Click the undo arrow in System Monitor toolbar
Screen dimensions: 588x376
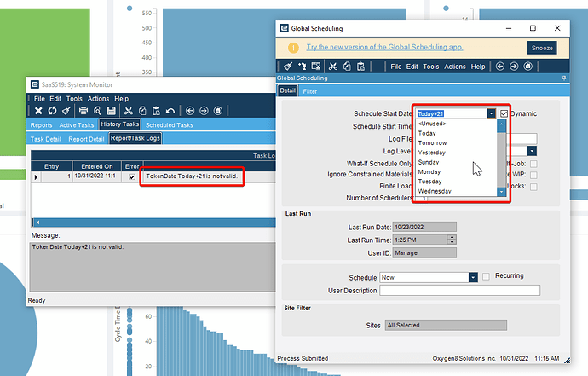point(170,111)
